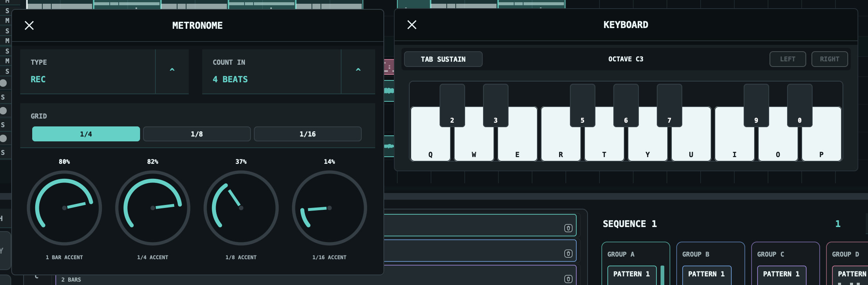
Task: Shift keyboard octave with Right button
Action: 830,59
